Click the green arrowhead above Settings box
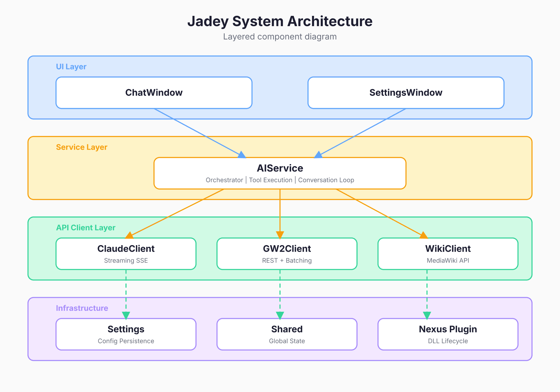The width and height of the screenshot is (560, 392). [126, 315]
